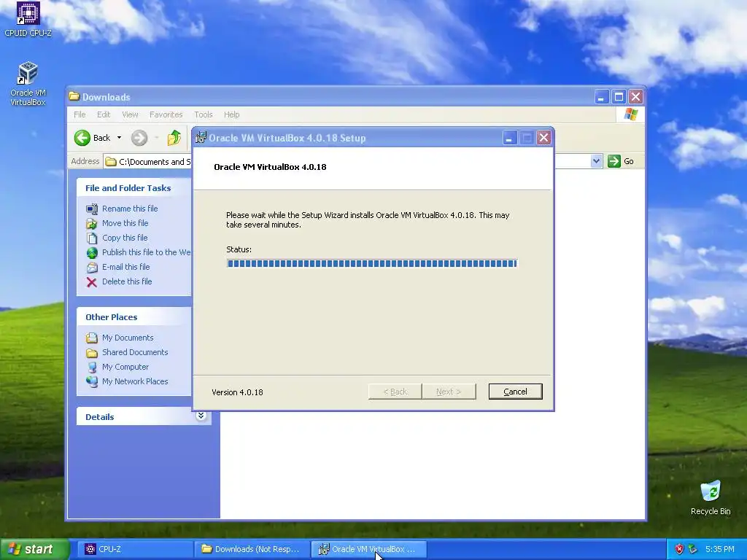
Task: Click the disabled Next button in Setup
Action: (449, 392)
